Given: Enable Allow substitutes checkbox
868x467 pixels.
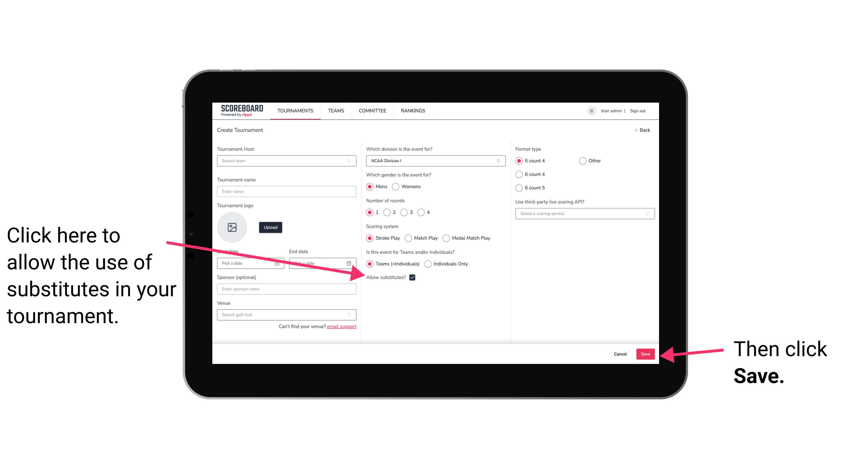Looking at the screenshot, I should click(x=414, y=277).
